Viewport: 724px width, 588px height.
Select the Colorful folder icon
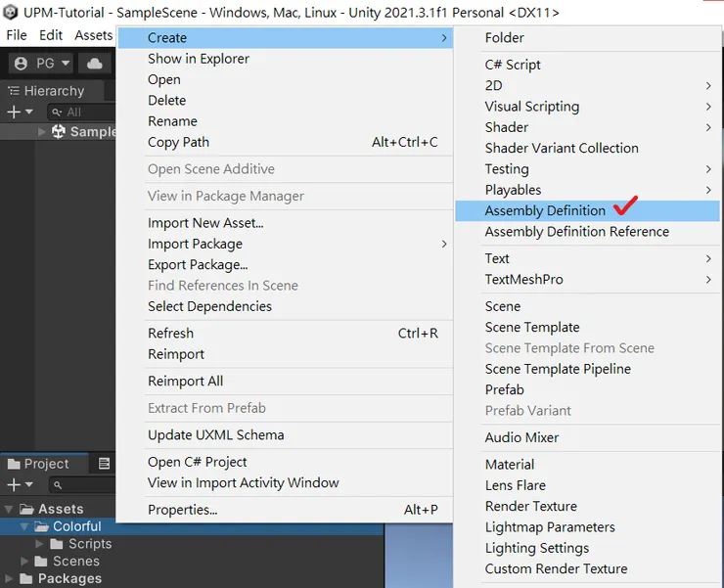coord(41,526)
